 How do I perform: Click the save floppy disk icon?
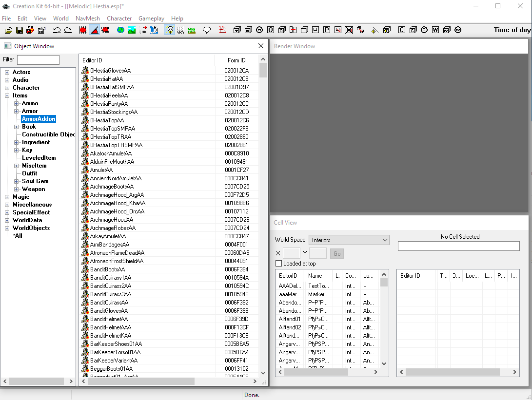click(x=20, y=30)
